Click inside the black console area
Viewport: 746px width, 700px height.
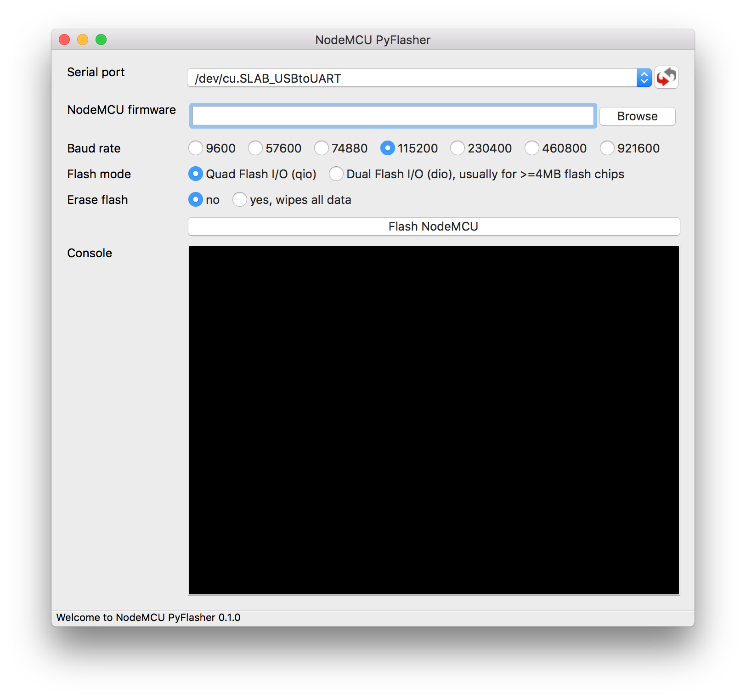pos(434,420)
